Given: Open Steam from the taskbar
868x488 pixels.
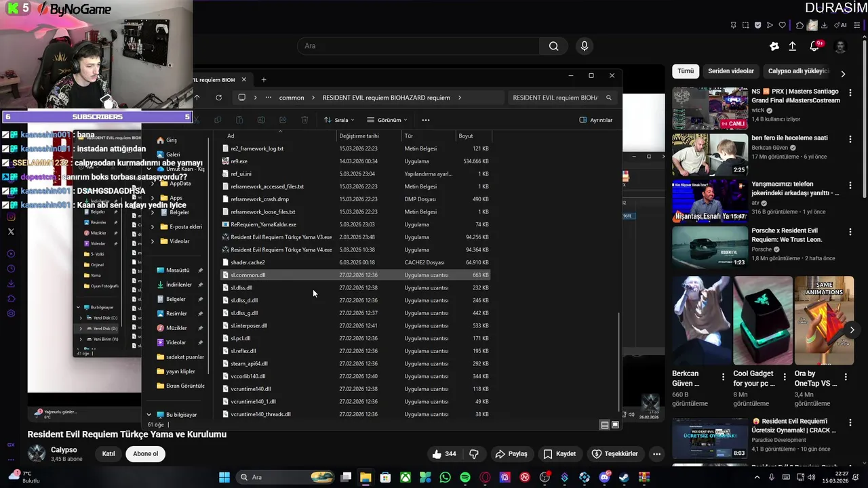Looking at the screenshot, I should 624,478.
